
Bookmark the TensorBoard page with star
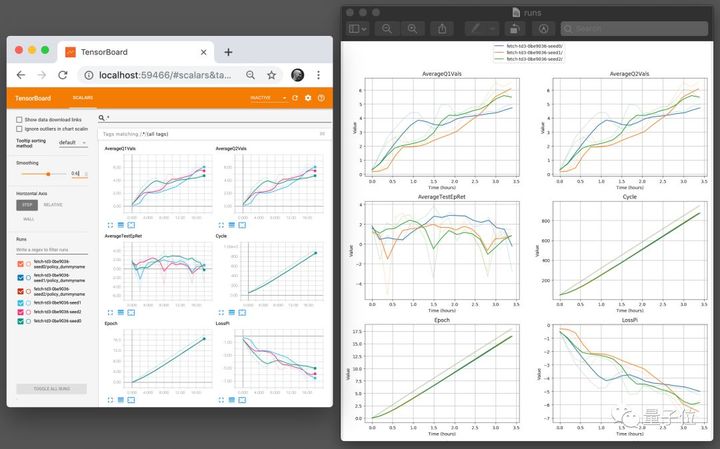(271, 75)
